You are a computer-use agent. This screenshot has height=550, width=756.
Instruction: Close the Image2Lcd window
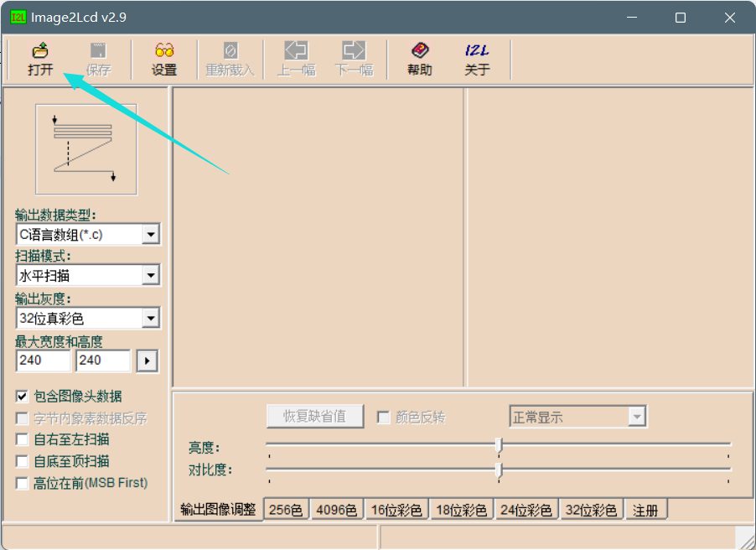pos(729,18)
